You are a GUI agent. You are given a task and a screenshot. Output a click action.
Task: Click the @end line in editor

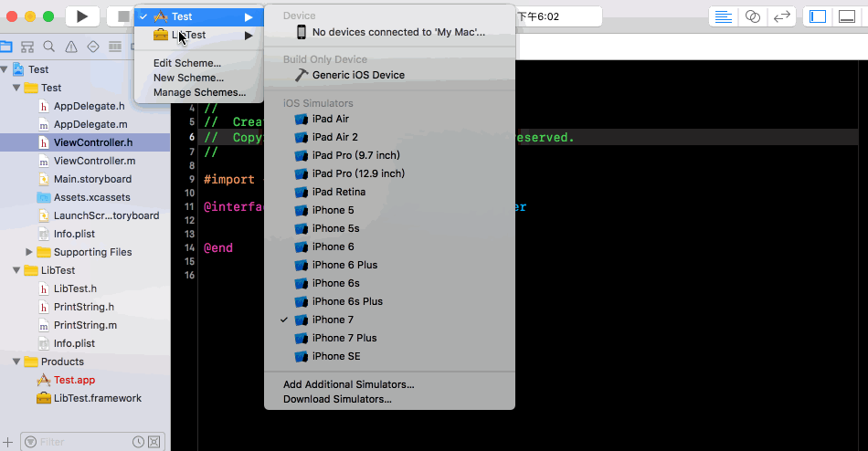click(218, 248)
